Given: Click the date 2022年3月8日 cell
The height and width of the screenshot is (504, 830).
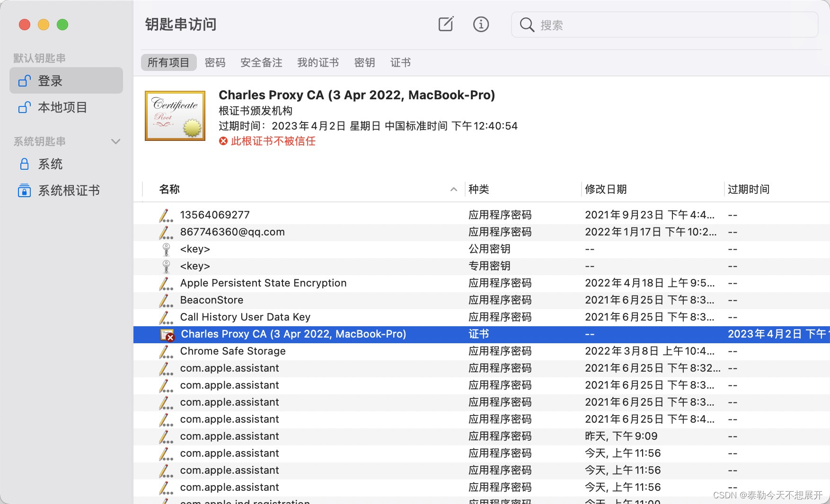Looking at the screenshot, I should 650,351.
